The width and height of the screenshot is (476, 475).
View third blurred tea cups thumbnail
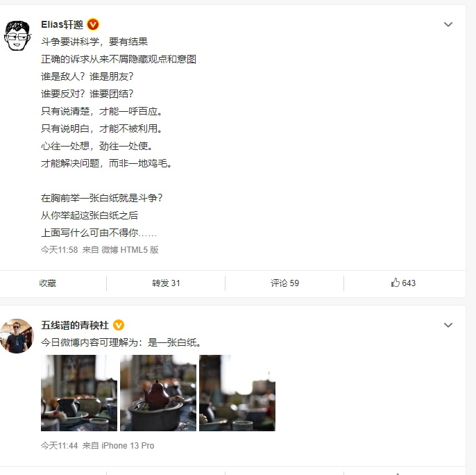click(237, 393)
